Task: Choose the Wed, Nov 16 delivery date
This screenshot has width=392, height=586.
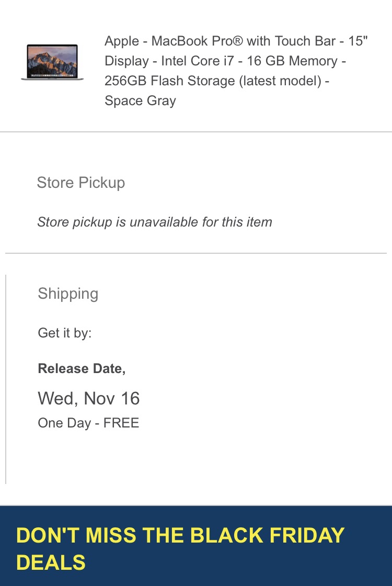Action: 89,398
